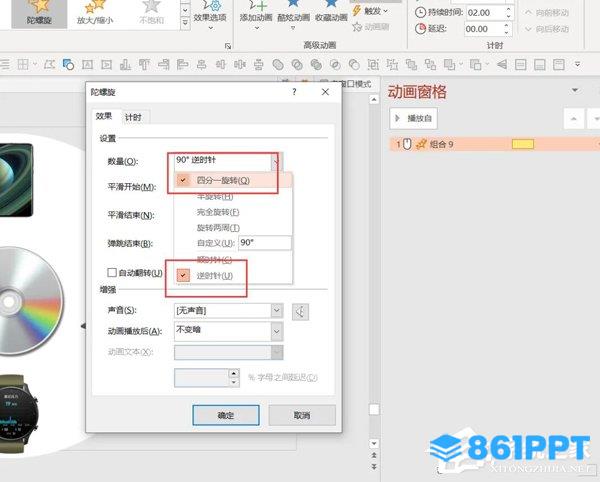Viewport: 600px width, 482px height.
Task: Open 效果选项 effect options menu
Action: (210, 15)
